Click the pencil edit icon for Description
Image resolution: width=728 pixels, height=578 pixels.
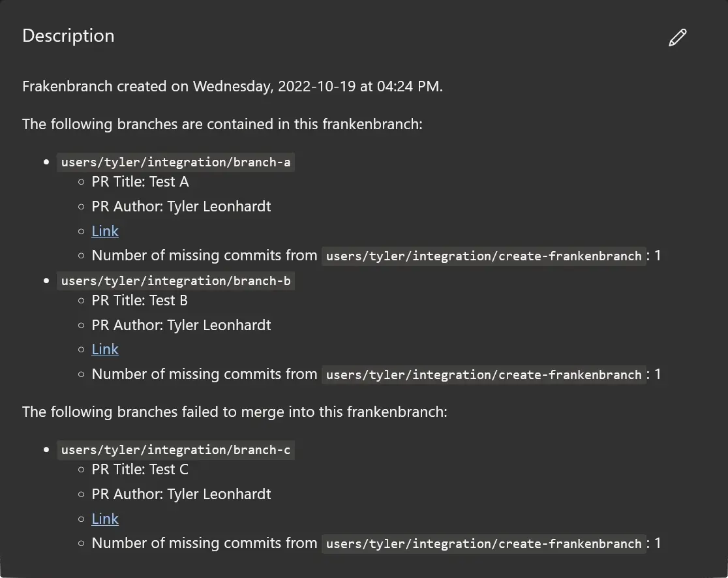tap(677, 37)
